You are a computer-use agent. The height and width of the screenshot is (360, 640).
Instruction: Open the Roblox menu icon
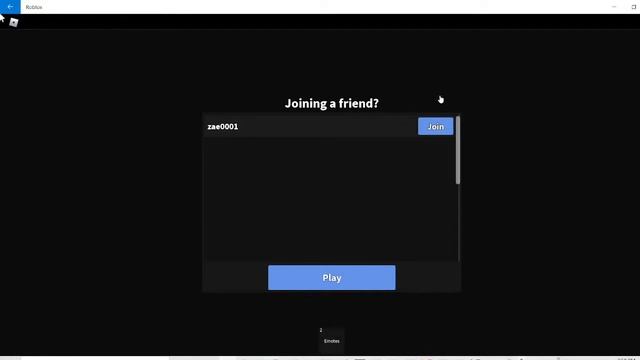coord(14,22)
